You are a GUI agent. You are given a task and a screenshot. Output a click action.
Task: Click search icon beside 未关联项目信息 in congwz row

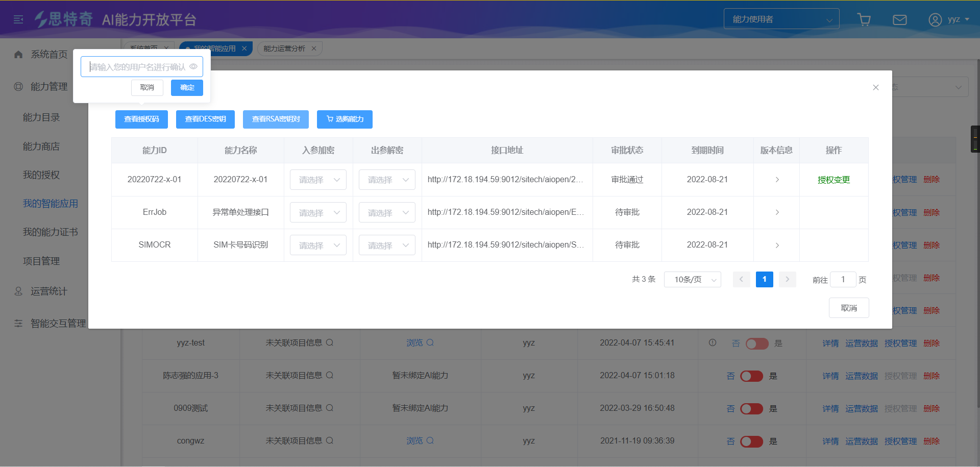(330, 440)
